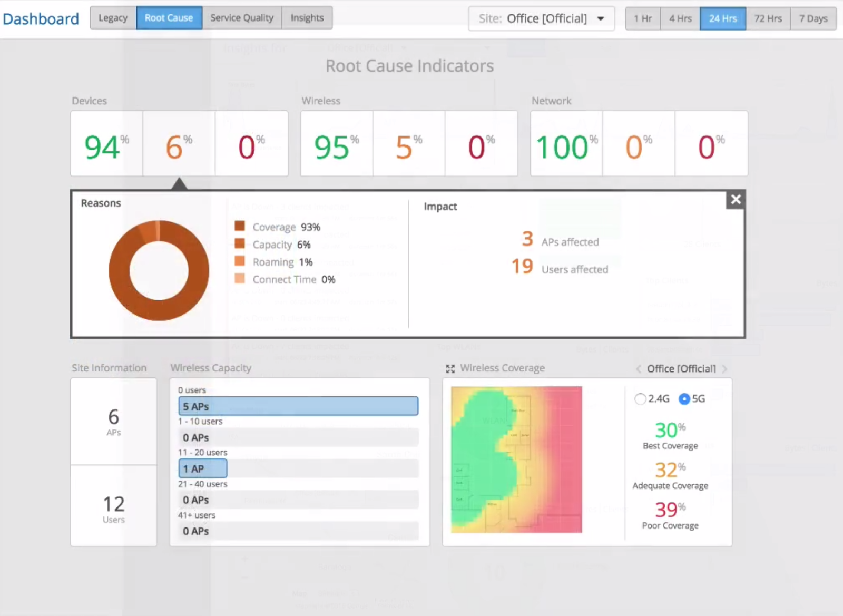This screenshot has height=616, width=843.
Task: Go to next site with right chevron
Action: [724, 369]
